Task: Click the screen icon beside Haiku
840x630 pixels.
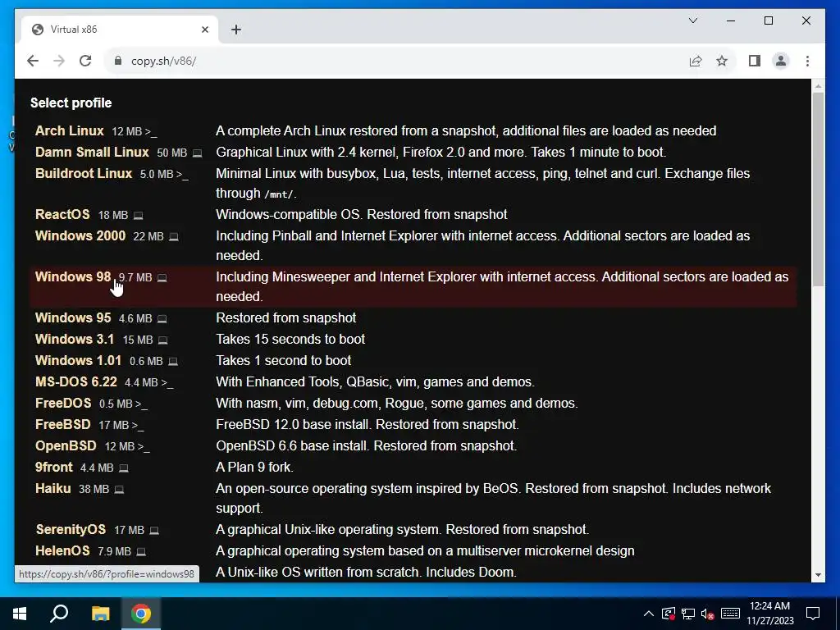Action: pyautogui.click(x=119, y=490)
